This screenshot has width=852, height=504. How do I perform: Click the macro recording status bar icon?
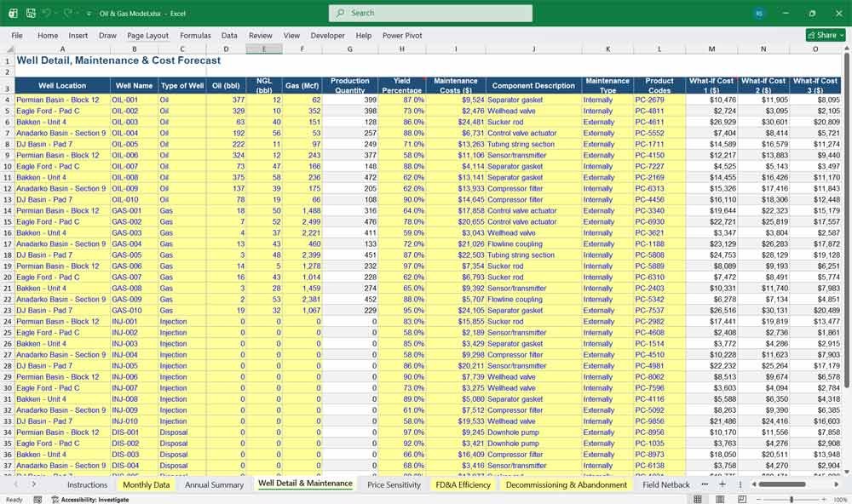[x=37, y=499]
